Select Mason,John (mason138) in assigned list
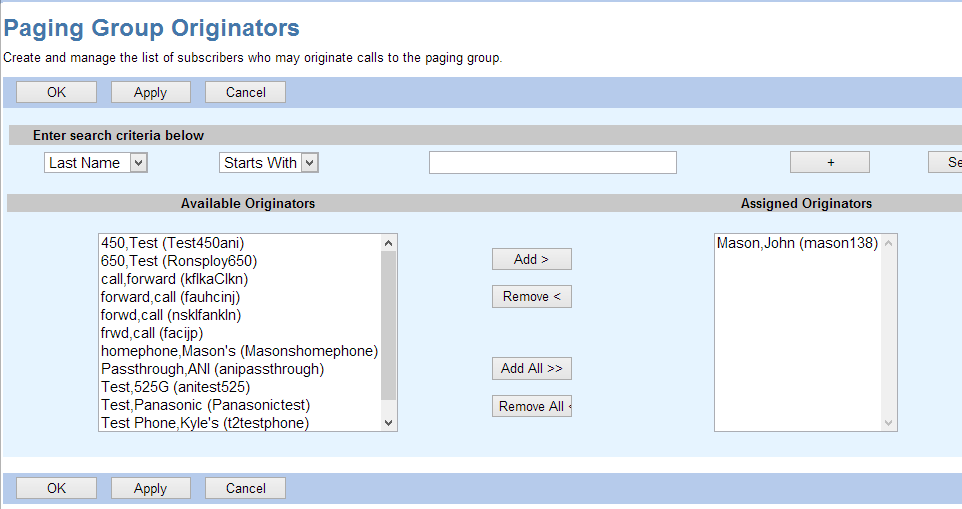The image size is (962, 509). coord(797,243)
